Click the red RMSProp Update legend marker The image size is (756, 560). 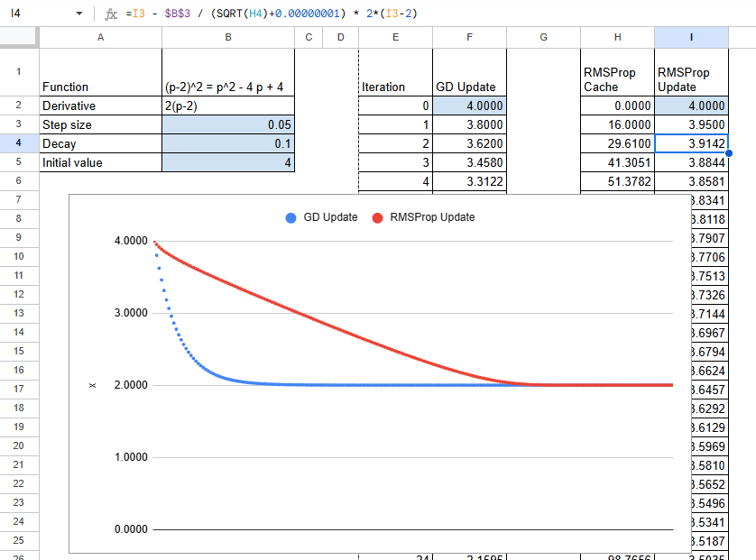(377, 218)
